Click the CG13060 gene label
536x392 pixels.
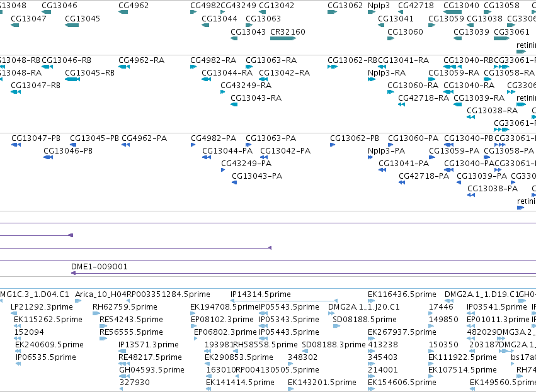click(x=405, y=31)
